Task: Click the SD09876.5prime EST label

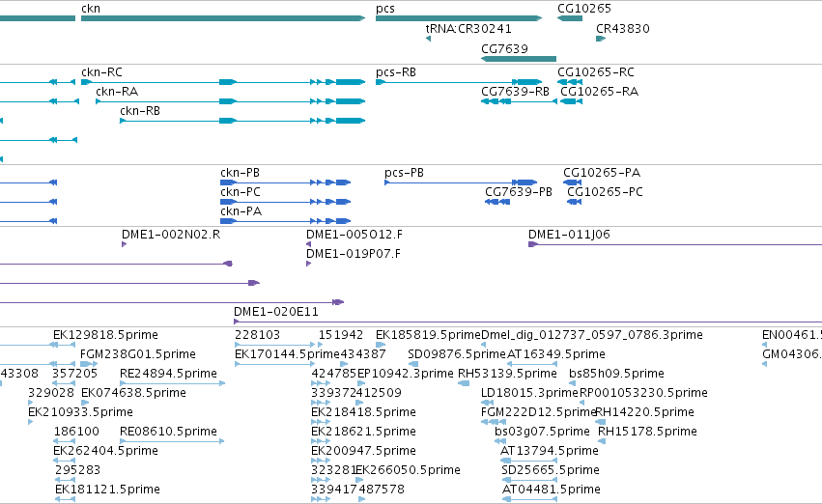Action: click(x=457, y=353)
